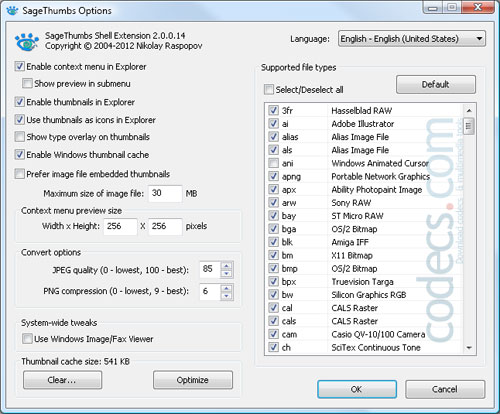Decrease JPEG quality with down arrow
Viewport: 500px width, 414px height.
[x=227, y=274]
